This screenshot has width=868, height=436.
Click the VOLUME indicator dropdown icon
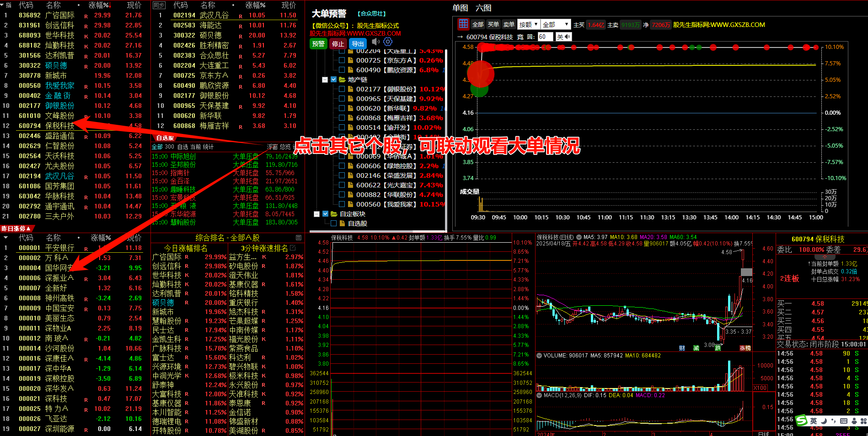pos(539,355)
